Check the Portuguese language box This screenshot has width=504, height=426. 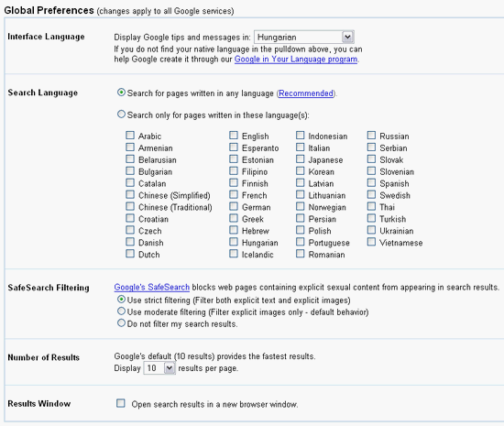pyautogui.click(x=301, y=242)
